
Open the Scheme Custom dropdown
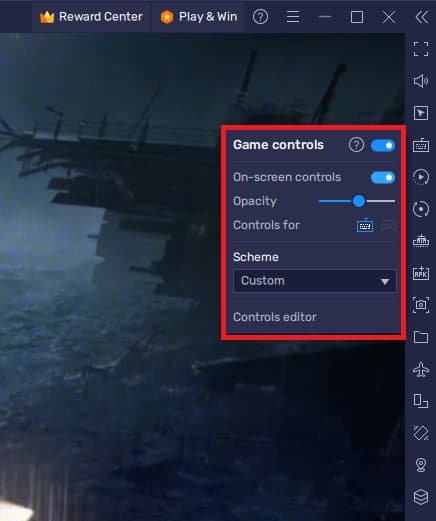click(315, 281)
